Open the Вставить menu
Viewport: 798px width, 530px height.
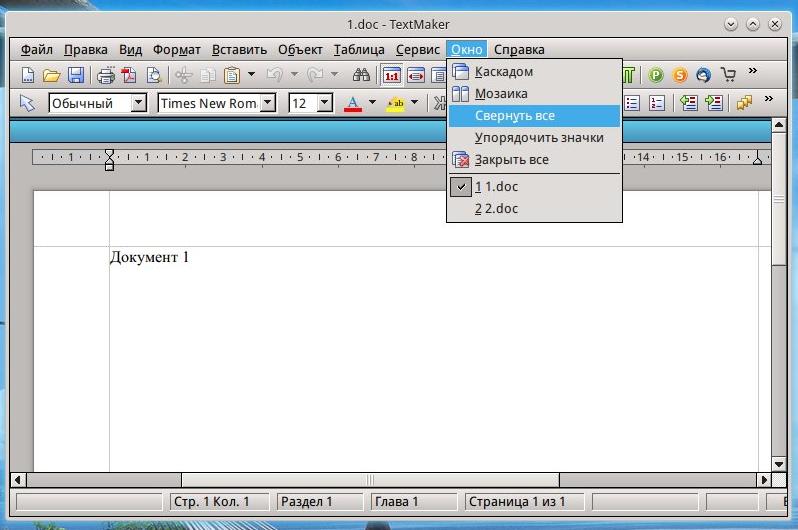(239, 49)
